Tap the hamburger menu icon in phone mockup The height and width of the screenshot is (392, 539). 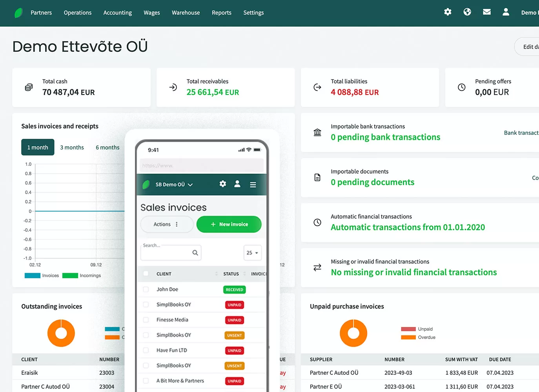pyautogui.click(x=253, y=185)
